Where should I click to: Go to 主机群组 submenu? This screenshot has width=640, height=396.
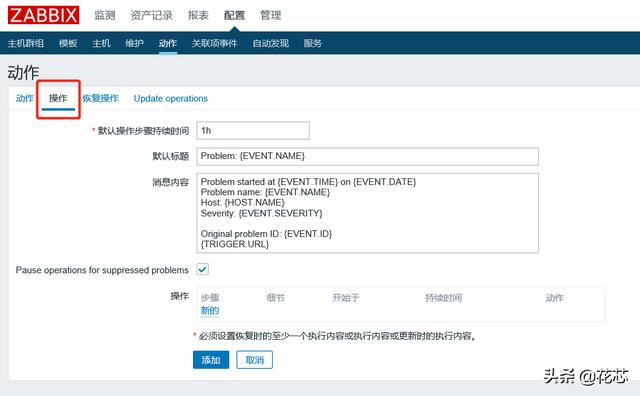[26, 43]
